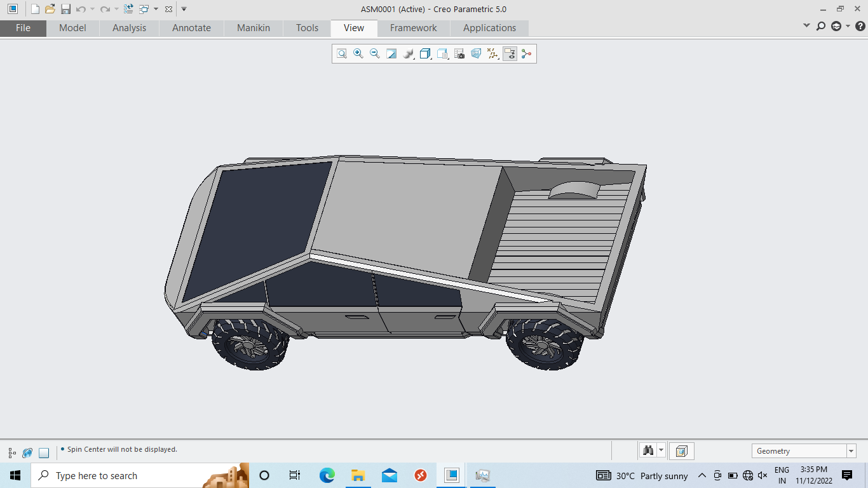This screenshot has height=488, width=868.
Task: Click the Windows switcher icon
Action: tap(144, 9)
